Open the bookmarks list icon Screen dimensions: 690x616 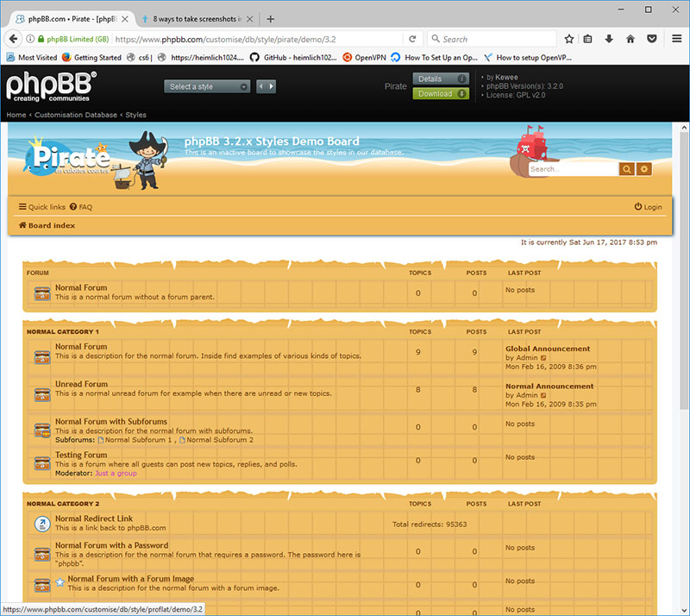(x=588, y=39)
